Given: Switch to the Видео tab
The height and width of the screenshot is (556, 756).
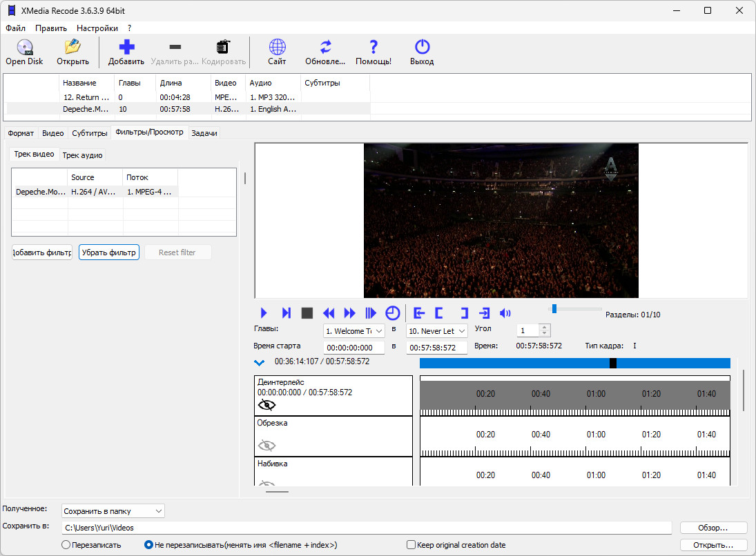Looking at the screenshot, I should [x=53, y=133].
